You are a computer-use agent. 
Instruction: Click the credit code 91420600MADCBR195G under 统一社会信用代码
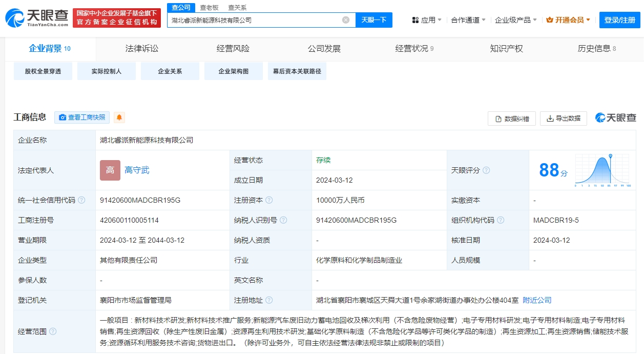point(140,200)
